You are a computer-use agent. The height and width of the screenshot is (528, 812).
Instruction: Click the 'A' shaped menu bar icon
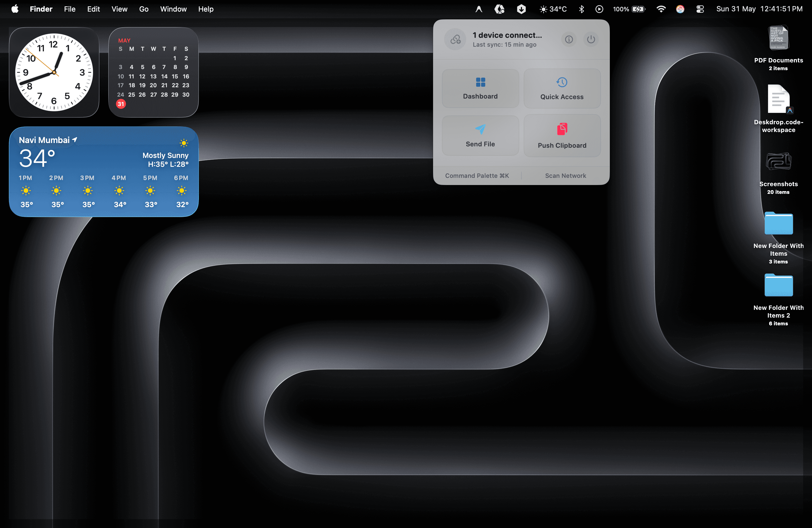pos(479,9)
